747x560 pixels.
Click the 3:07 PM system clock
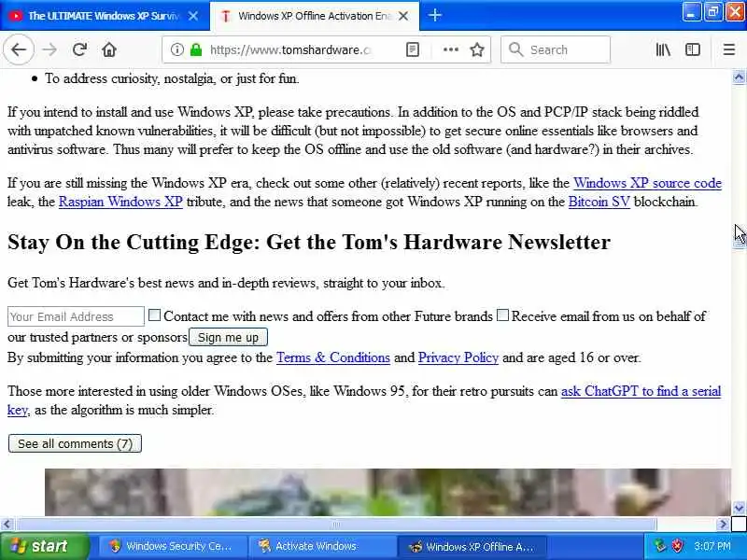tap(712, 546)
